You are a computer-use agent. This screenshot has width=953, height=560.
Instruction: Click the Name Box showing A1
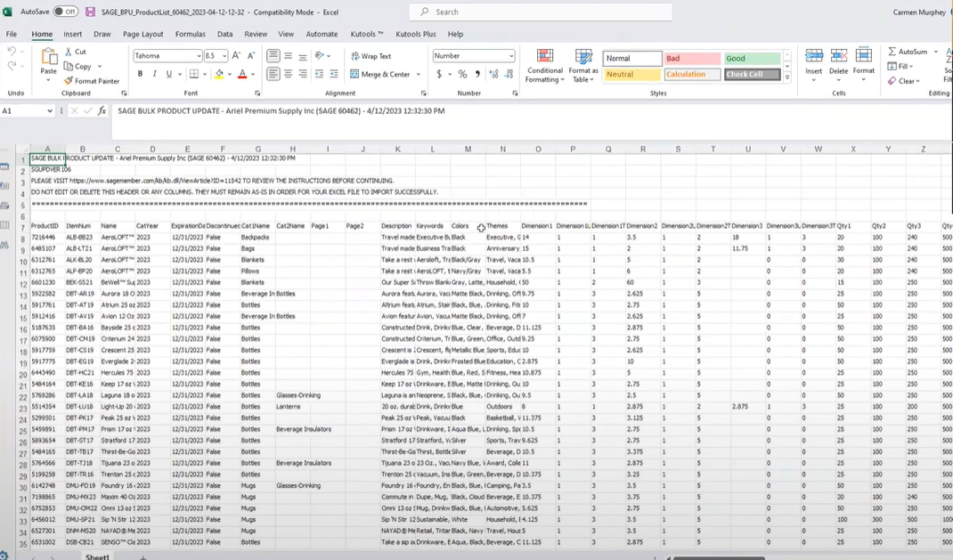click(x=24, y=111)
